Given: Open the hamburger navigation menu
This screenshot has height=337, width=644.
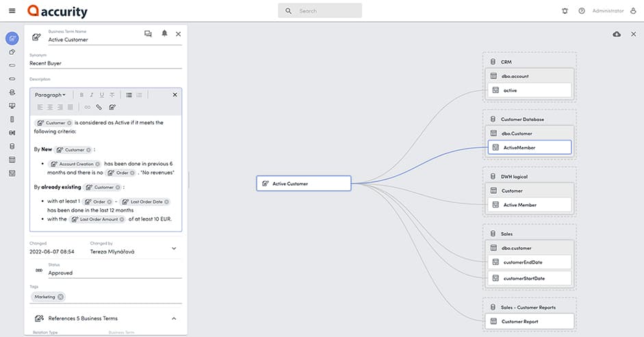Looking at the screenshot, I should coord(12,11).
